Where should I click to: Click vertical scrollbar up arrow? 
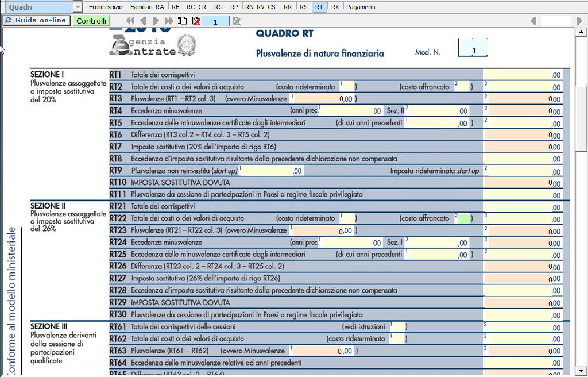click(581, 32)
